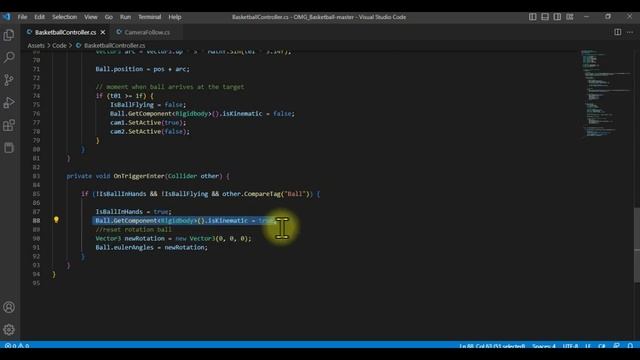Change indentation via Spaces: 4
Image resolution: width=640 pixels, height=360 pixels.
[544, 346]
